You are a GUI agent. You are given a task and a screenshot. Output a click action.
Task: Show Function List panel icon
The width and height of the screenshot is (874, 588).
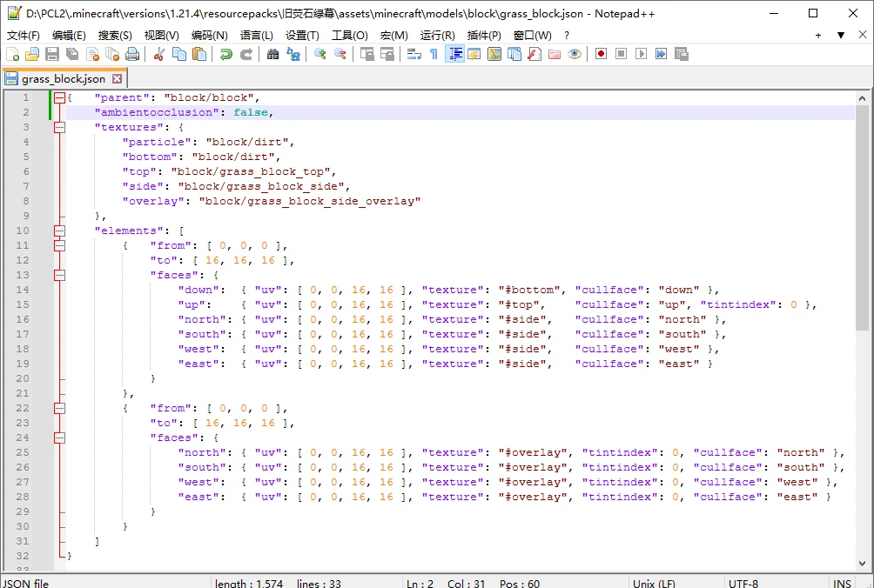click(534, 54)
